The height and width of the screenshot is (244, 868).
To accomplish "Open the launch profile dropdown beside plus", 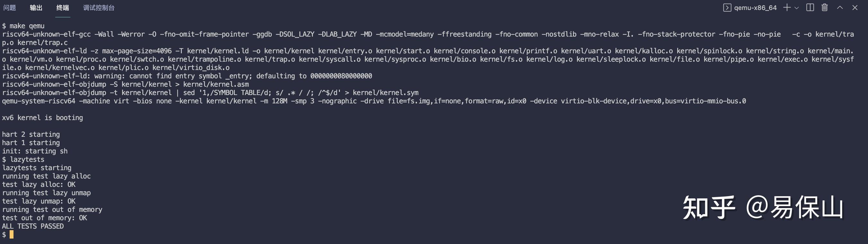I will pyautogui.click(x=797, y=8).
